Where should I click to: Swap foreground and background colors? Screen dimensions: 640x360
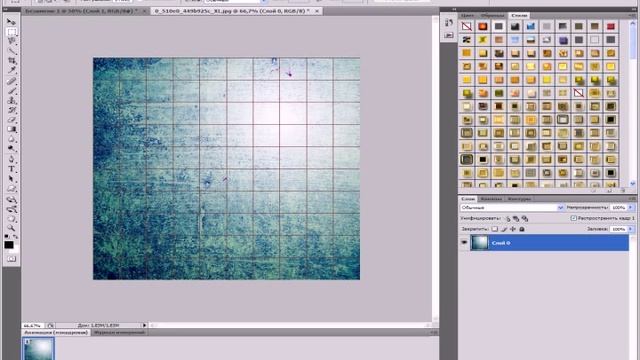(x=16, y=236)
